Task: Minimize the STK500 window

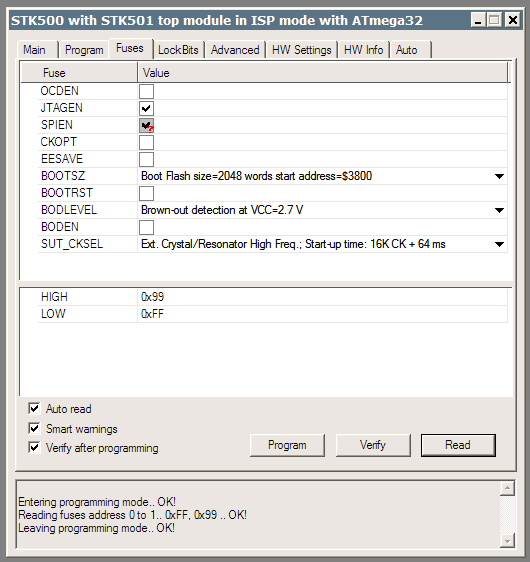Action: pyautogui.click(x=478, y=20)
